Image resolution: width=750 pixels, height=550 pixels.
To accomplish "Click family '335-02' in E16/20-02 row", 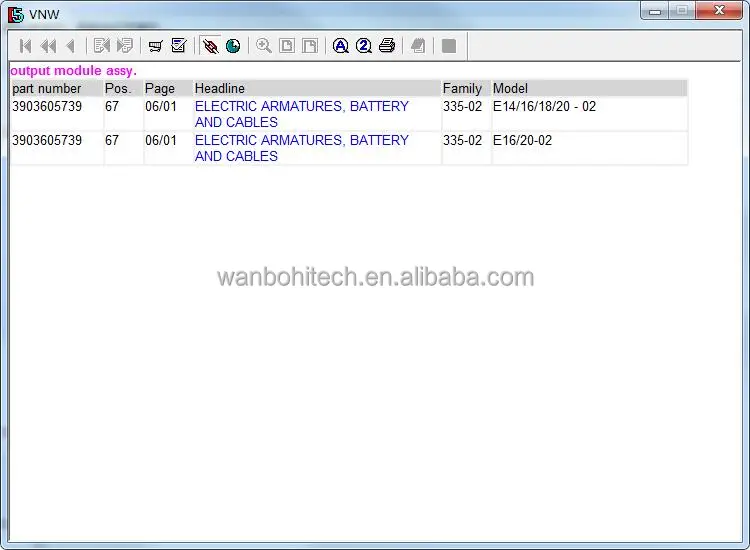I will pyautogui.click(x=462, y=140).
